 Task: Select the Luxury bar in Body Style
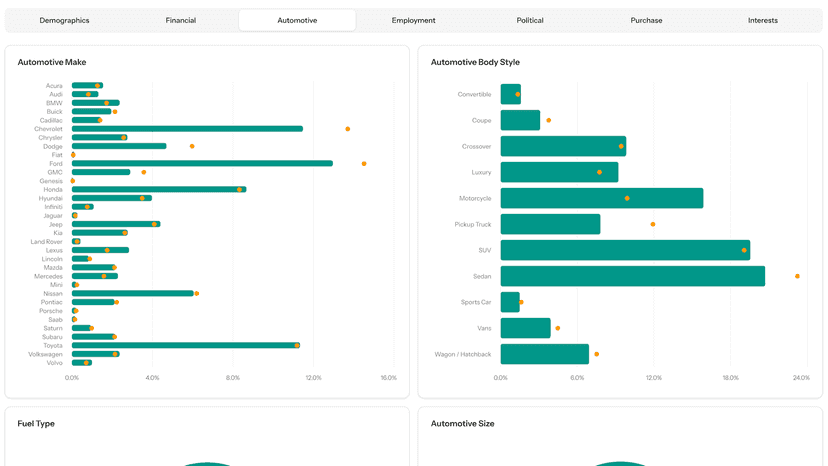click(x=559, y=172)
